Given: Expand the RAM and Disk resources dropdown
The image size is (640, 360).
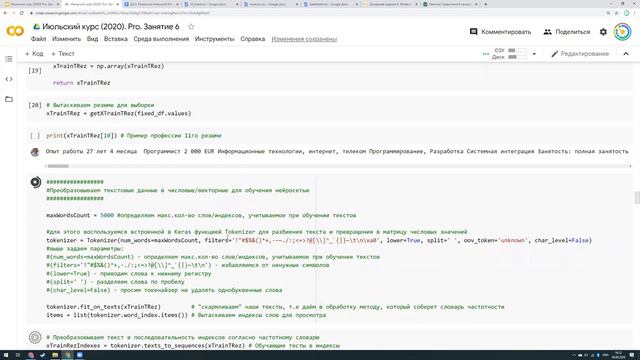Looking at the screenshot, I should 534,54.
